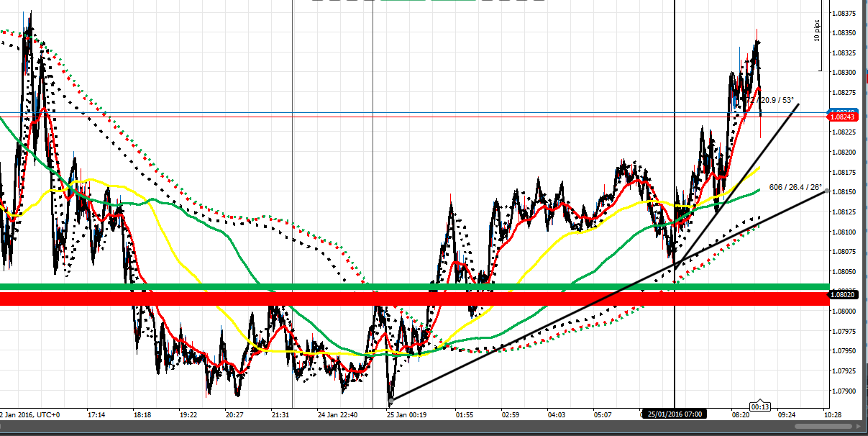Click the 1.08375 label on price axis
Screen dimensions: 868x436
point(842,13)
